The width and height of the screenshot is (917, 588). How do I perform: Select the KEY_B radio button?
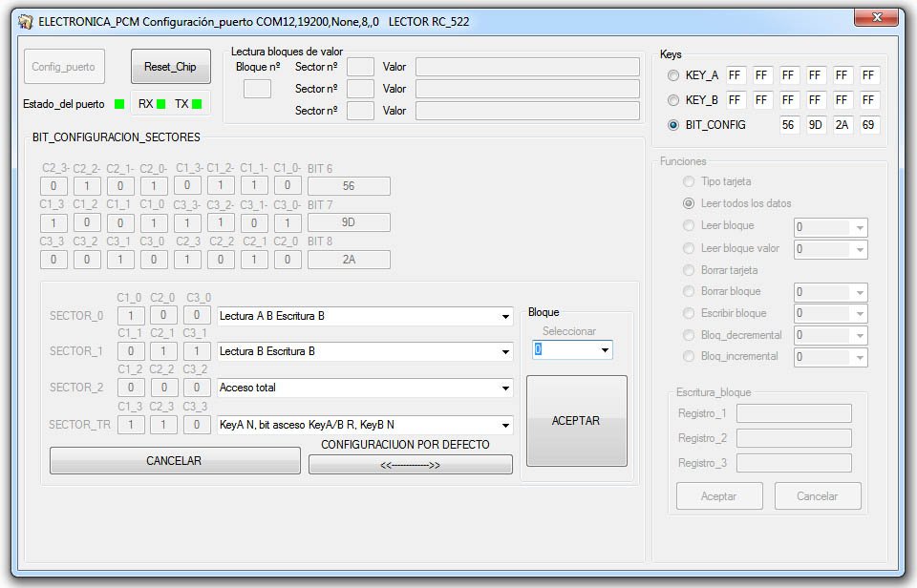pyautogui.click(x=673, y=100)
